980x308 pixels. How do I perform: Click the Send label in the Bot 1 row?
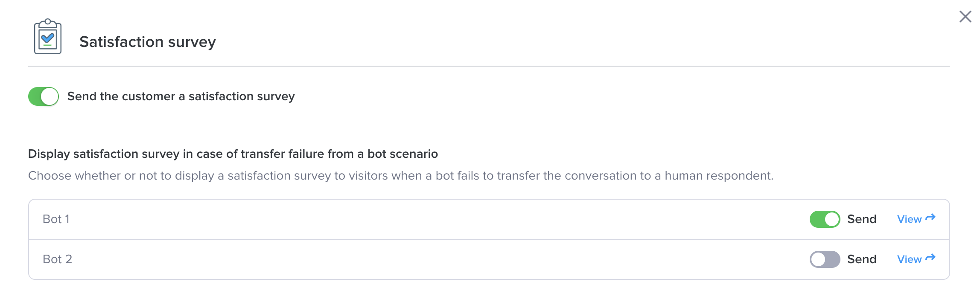pos(862,219)
